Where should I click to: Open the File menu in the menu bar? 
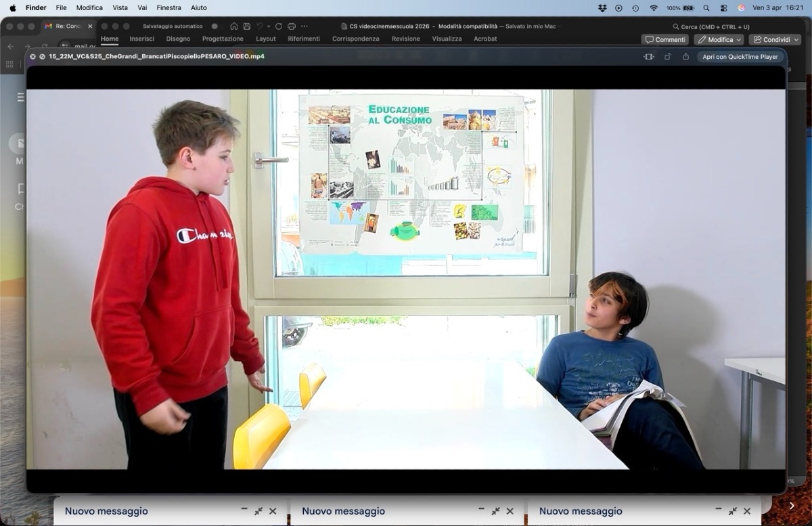pos(61,7)
